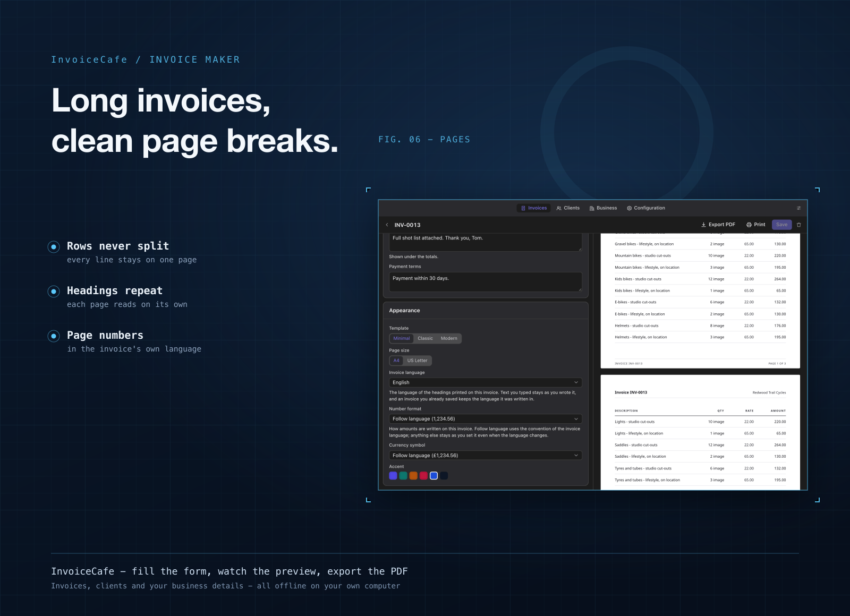
Task: Open the Business tab
Action: tap(603, 208)
